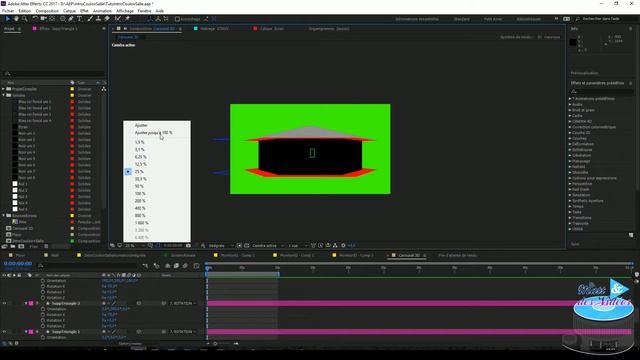Select the Clone Stamp tool
Viewport: 640px width, 360px height.
click(x=98, y=19)
